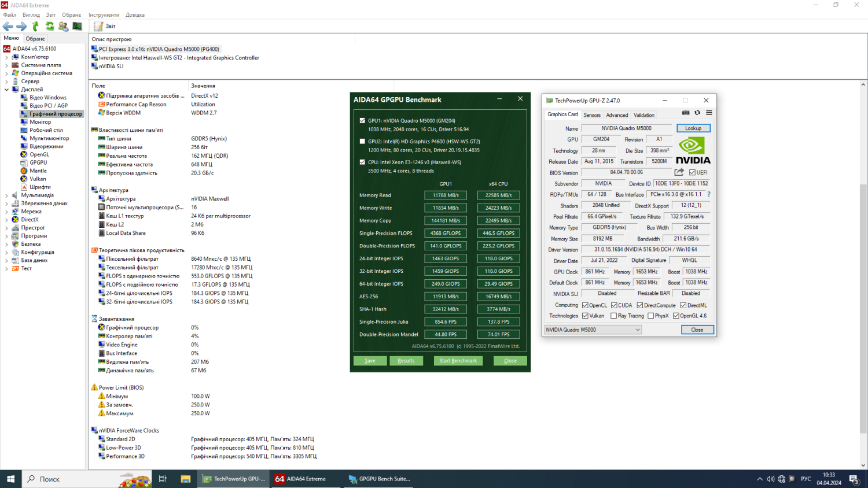This screenshot has height=488, width=868.
Task: Click the BIOS export share icon
Action: click(679, 172)
